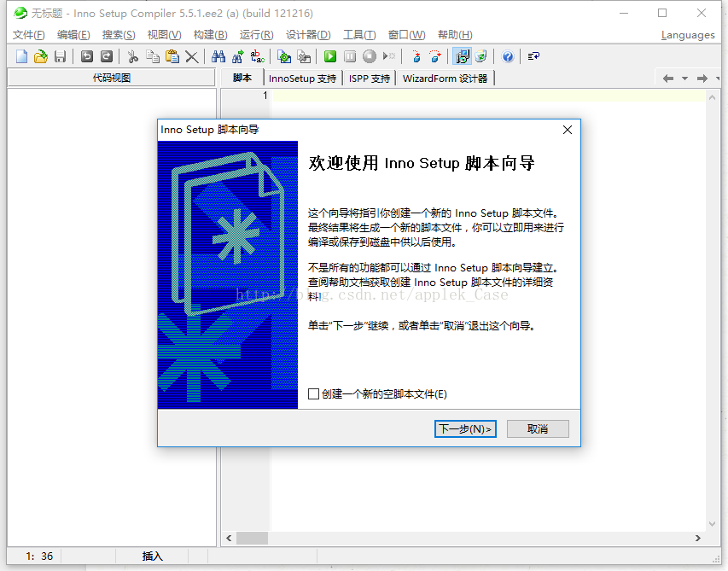Click the 下一步(N)> button in wizard
Image resolution: width=728 pixels, height=571 pixels.
click(x=465, y=429)
